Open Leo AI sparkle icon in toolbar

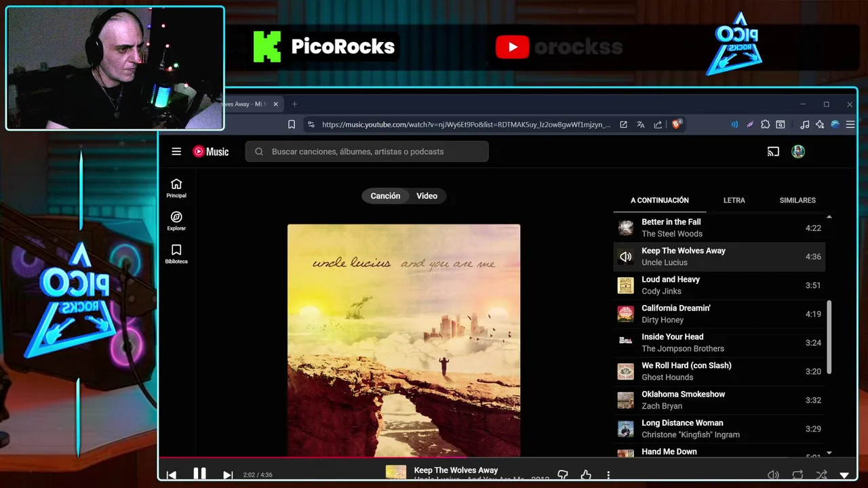pyautogui.click(x=820, y=125)
